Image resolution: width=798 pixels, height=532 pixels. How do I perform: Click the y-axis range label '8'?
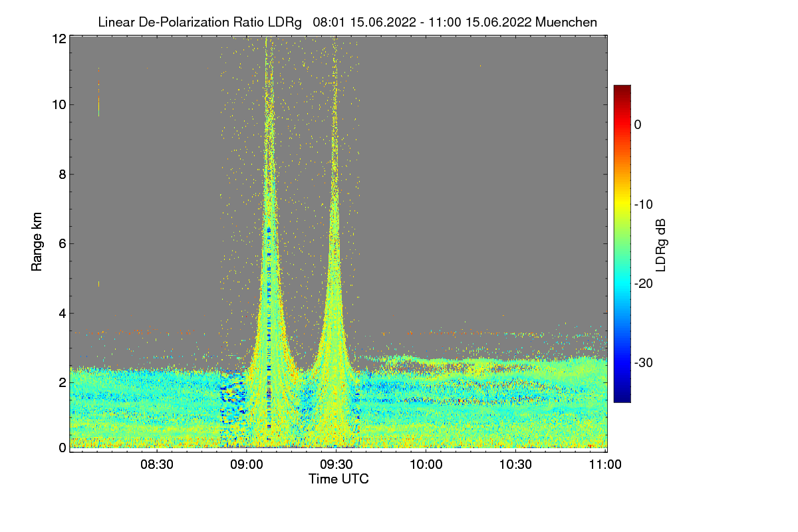[x=63, y=174]
